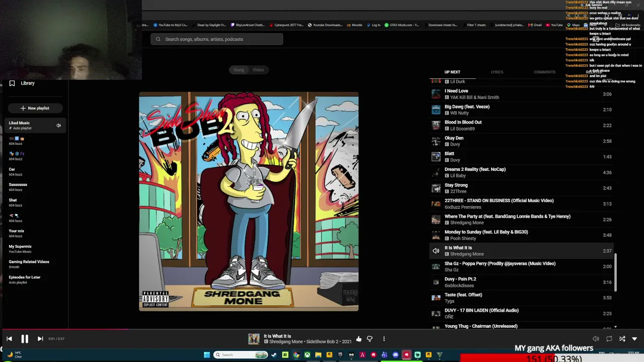The height and width of the screenshot is (362, 644).
Task: Click the volume speaker icon in the player bar
Action: (596, 339)
